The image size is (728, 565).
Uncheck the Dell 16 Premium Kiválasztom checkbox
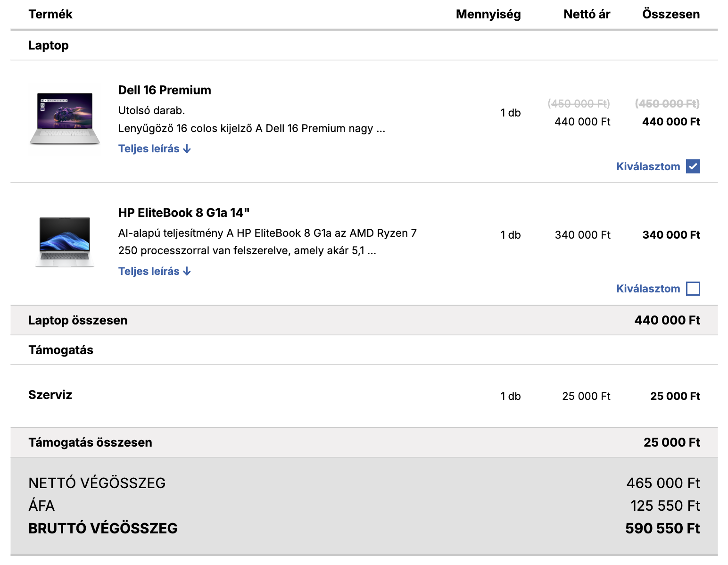[693, 166]
